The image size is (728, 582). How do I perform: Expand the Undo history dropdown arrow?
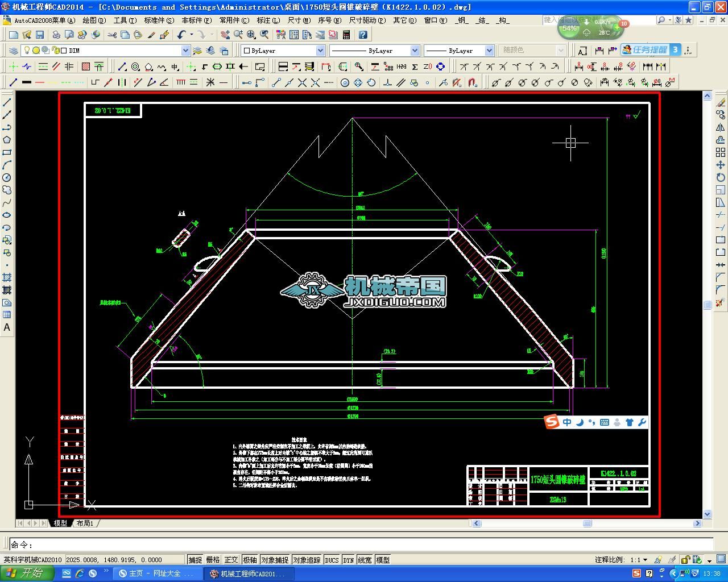[191, 35]
